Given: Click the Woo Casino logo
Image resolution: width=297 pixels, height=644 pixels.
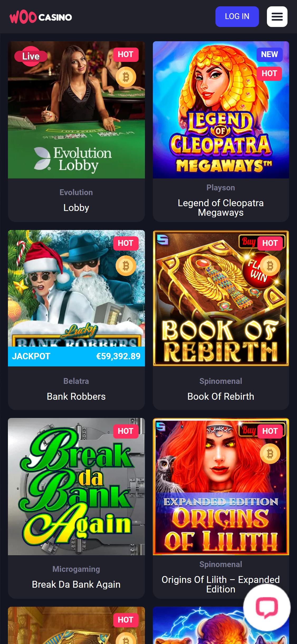Looking at the screenshot, I should (x=41, y=17).
